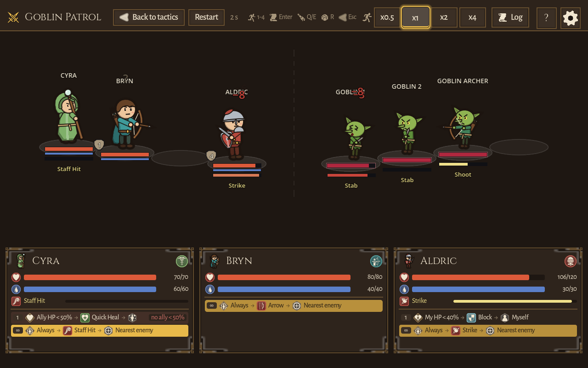Restart the battle
588x368 pixels.
click(206, 17)
